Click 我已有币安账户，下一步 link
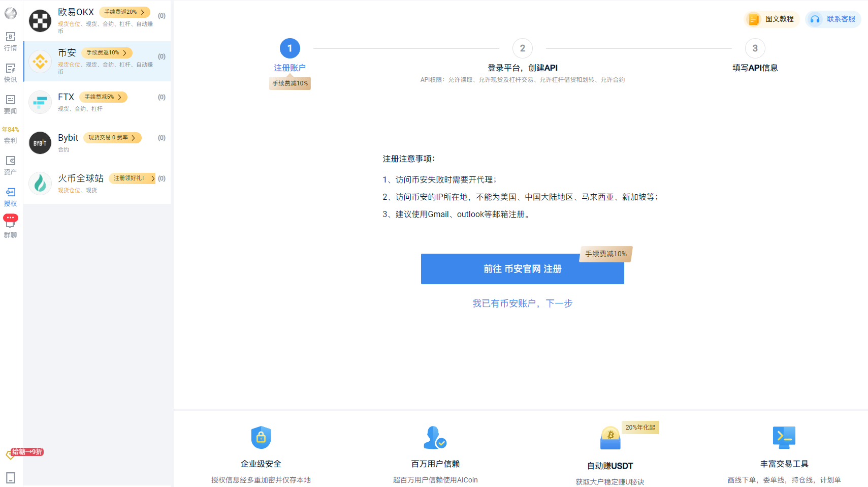The height and width of the screenshot is (487, 868). (x=523, y=303)
